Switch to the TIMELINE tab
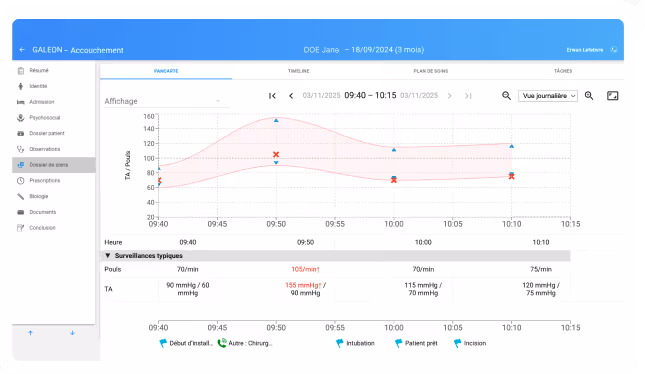The height and width of the screenshot is (374, 645). (x=299, y=71)
